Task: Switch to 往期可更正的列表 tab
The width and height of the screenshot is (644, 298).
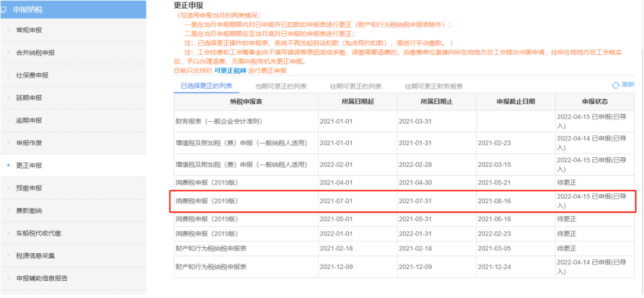Action: (355, 87)
